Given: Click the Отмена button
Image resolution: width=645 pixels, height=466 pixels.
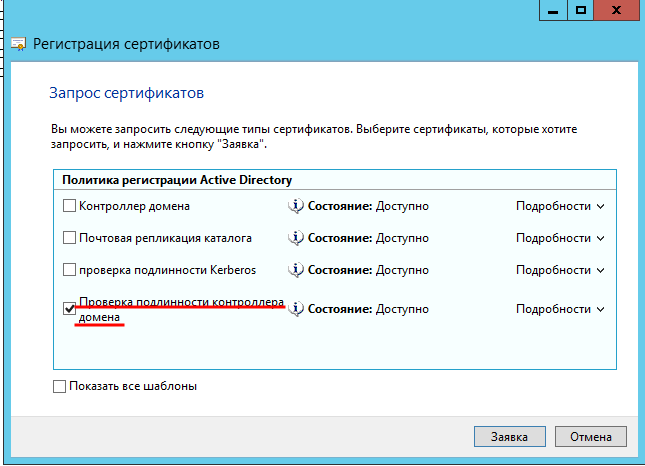Looking at the screenshot, I should click(590, 437).
